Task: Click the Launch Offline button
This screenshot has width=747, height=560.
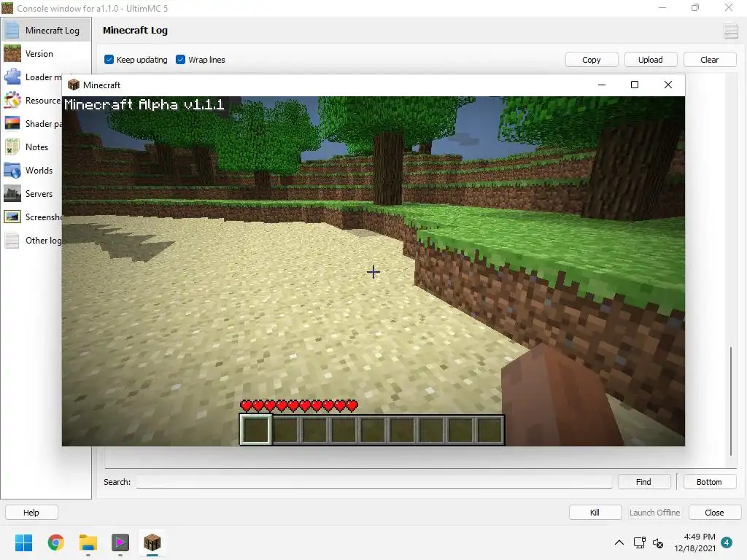Action: point(654,513)
